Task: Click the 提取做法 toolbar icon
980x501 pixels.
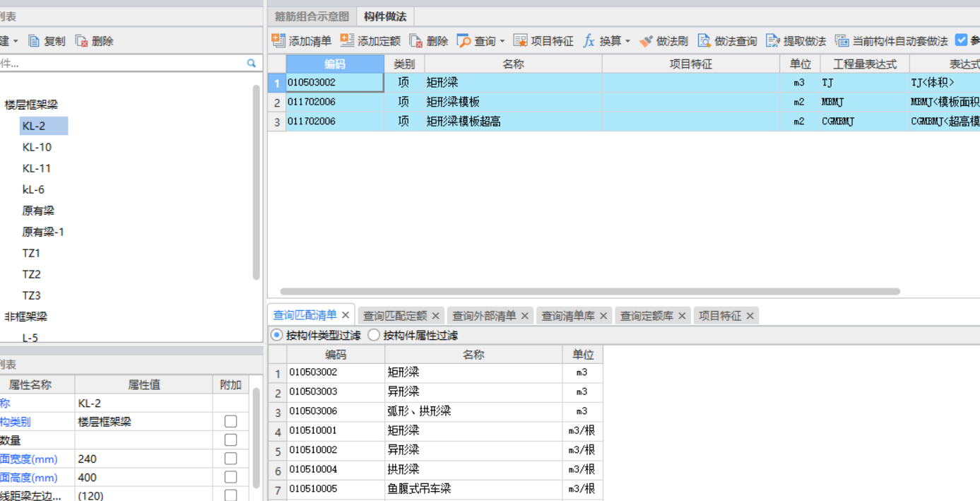Action: pos(773,41)
